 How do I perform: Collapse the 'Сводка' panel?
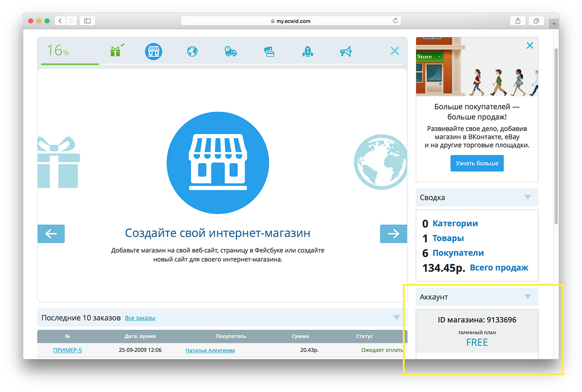point(527,197)
